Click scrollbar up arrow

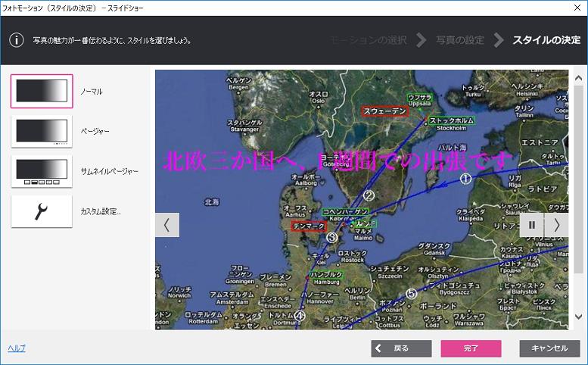[579, 78]
